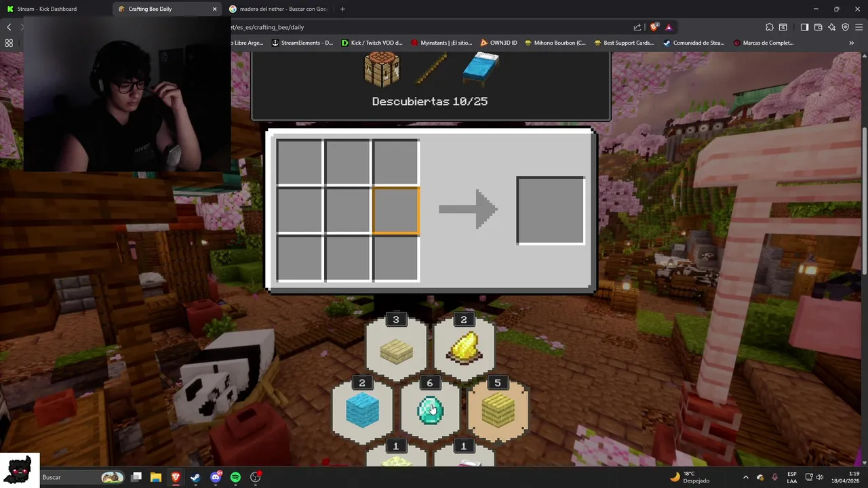Open a new browser tab

[342, 9]
